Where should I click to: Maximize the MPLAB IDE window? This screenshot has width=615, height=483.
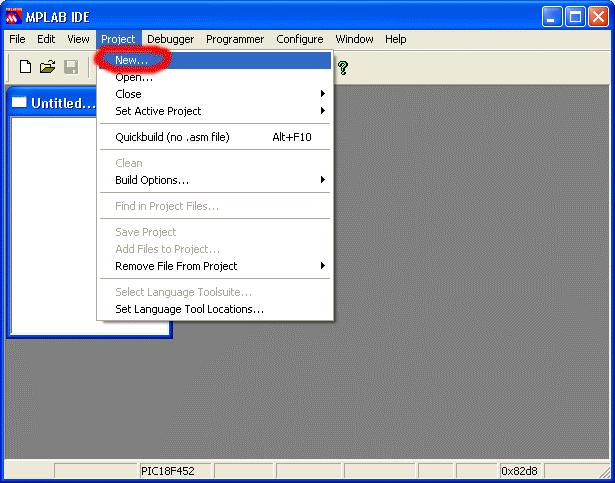click(x=575, y=17)
